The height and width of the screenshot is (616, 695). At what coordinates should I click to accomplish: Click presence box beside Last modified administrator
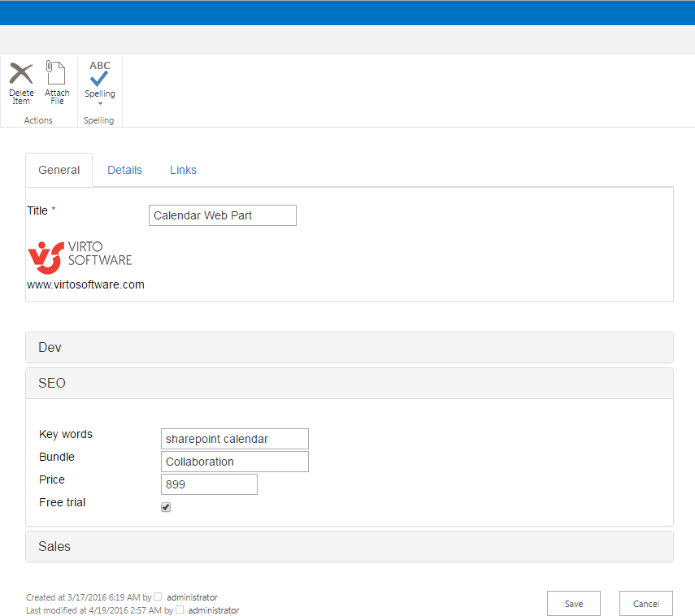tap(180, 609)
